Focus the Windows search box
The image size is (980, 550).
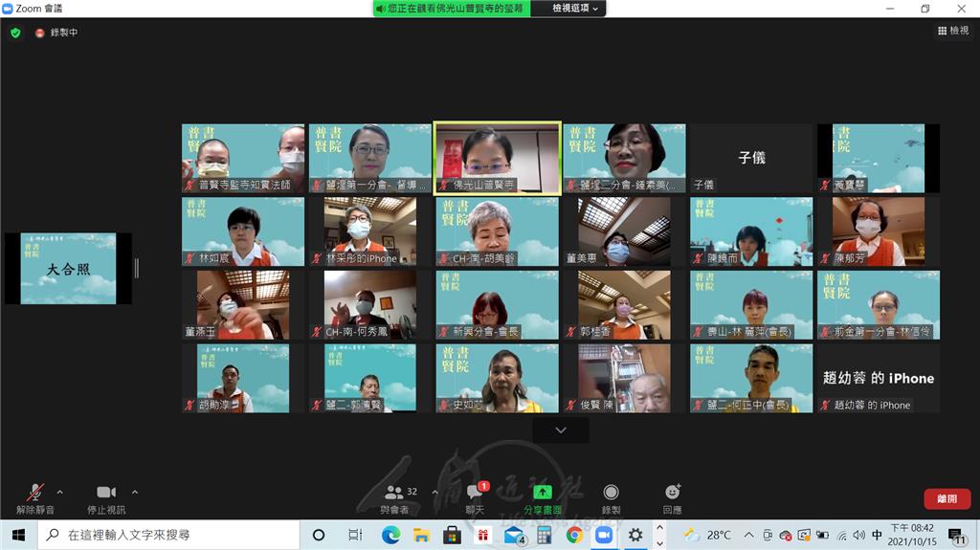[x=168, y=535]
